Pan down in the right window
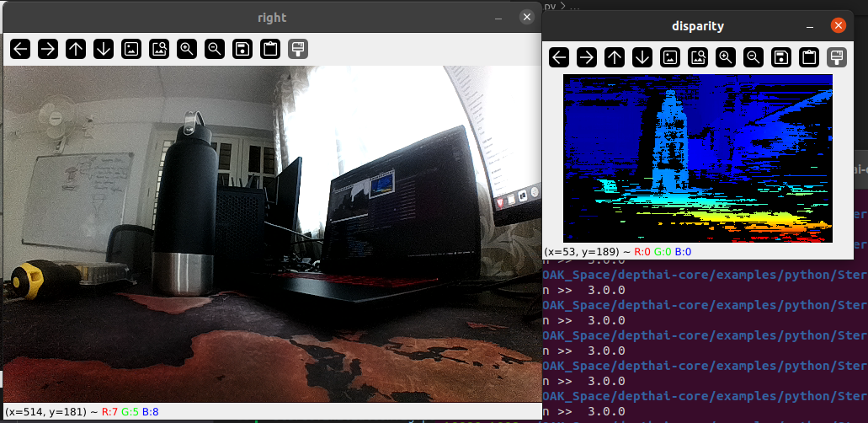This screenshot has height=423, width=868. coord(104,49)
